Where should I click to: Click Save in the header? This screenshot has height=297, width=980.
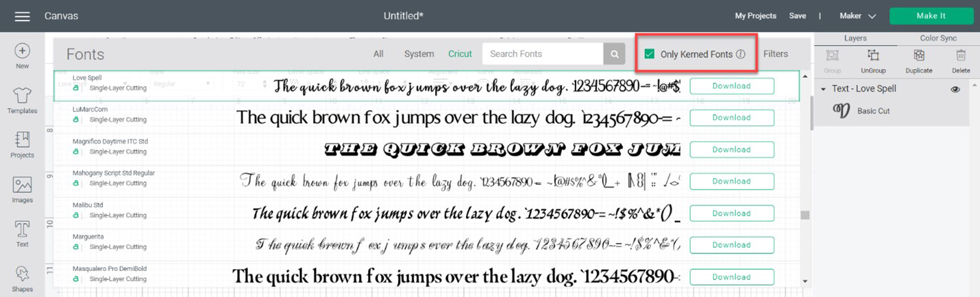point(798,16)
